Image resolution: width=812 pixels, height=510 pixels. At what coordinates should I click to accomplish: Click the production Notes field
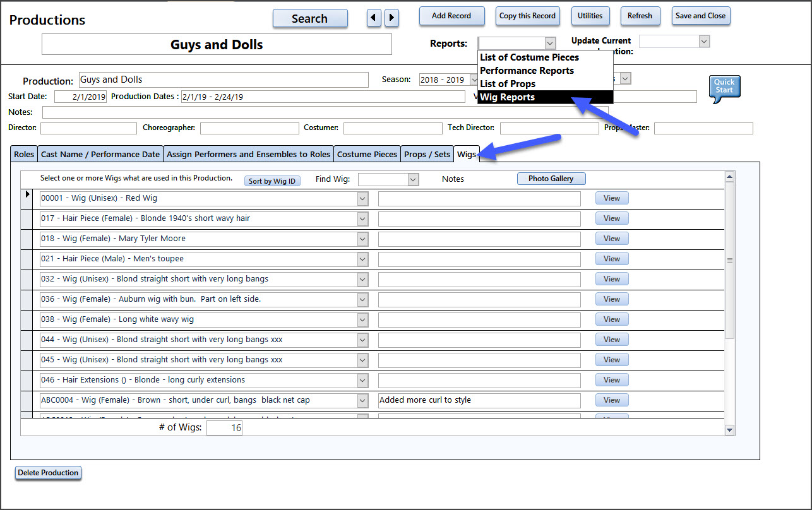point(325,112)
